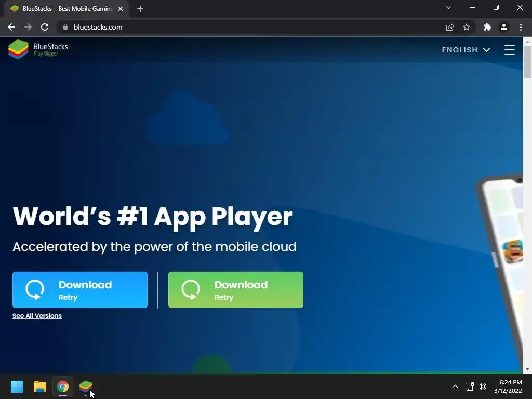Open the volume icon in system tray

pyautogui.click(x=482, y=387)
